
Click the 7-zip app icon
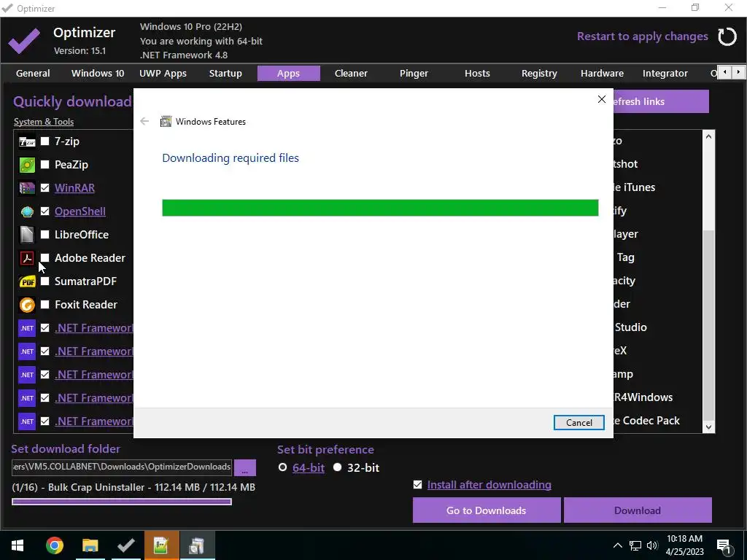27,141
